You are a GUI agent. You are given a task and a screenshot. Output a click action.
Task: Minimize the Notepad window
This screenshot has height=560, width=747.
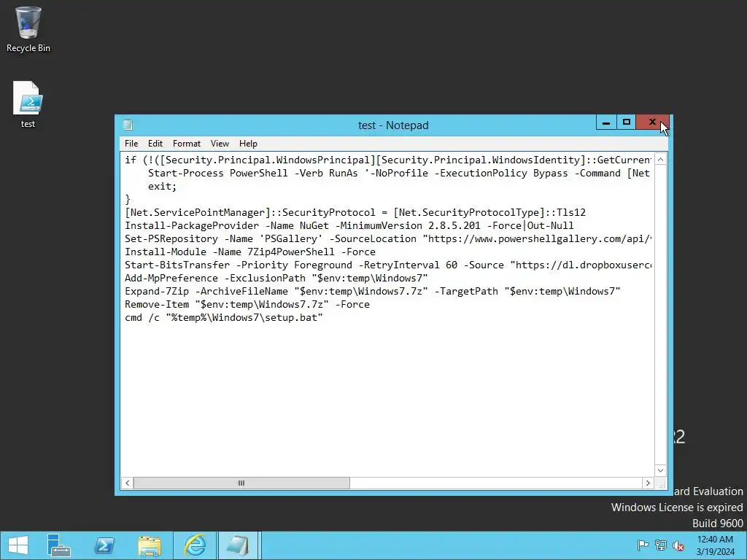pyautogui.click(x=606, y=122)
